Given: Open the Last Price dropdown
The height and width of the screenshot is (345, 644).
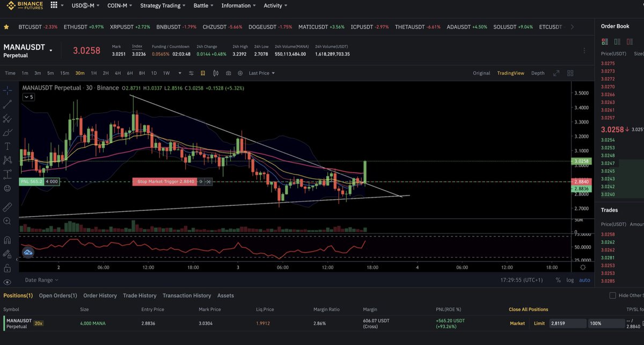Looking at the screenshot, I should pyautogui.click(x=261, y=73).
